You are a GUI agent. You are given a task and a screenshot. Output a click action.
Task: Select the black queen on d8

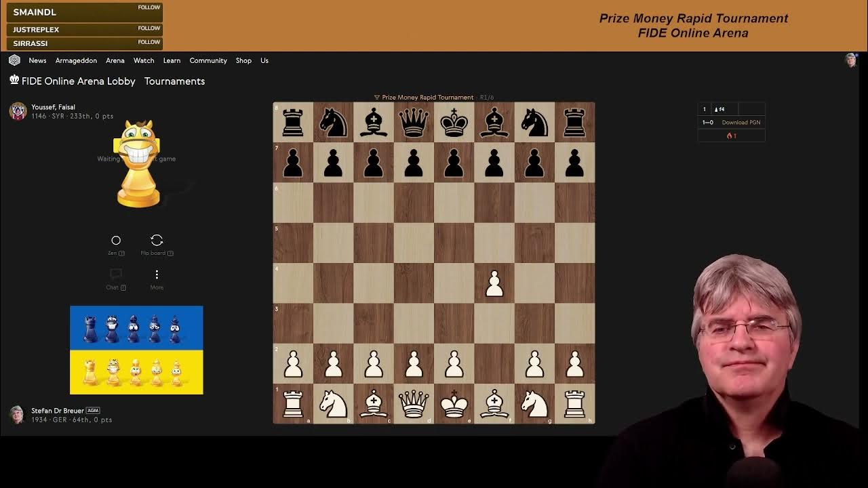pos(414,123)
